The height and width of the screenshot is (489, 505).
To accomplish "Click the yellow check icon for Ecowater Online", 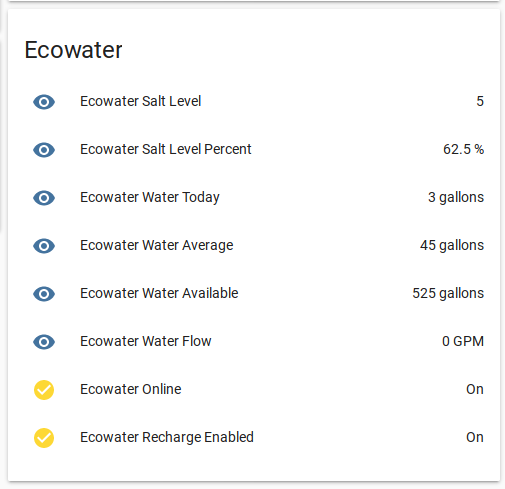I will click(x=44, y=390).
